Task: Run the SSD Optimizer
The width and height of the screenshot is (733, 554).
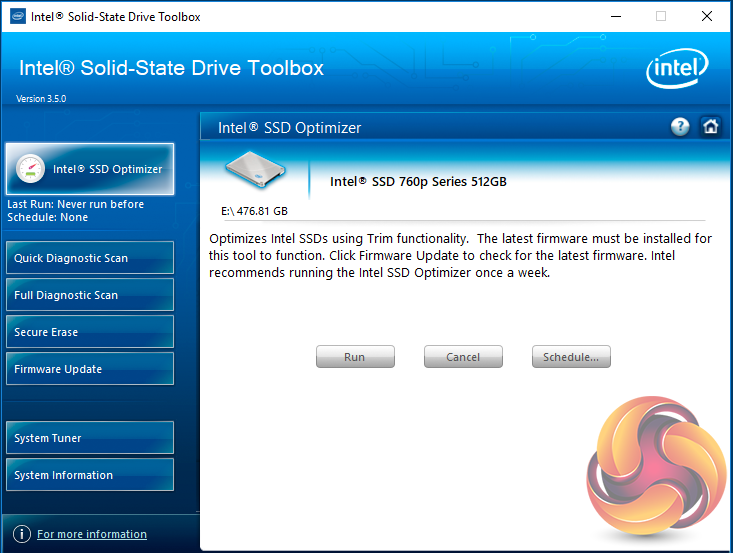Action: coord(355,357)
